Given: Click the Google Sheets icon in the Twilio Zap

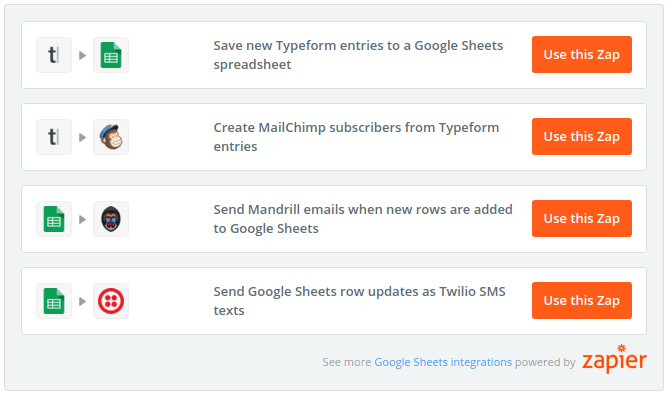Looking at the screenshot, I should click(54, 301).
